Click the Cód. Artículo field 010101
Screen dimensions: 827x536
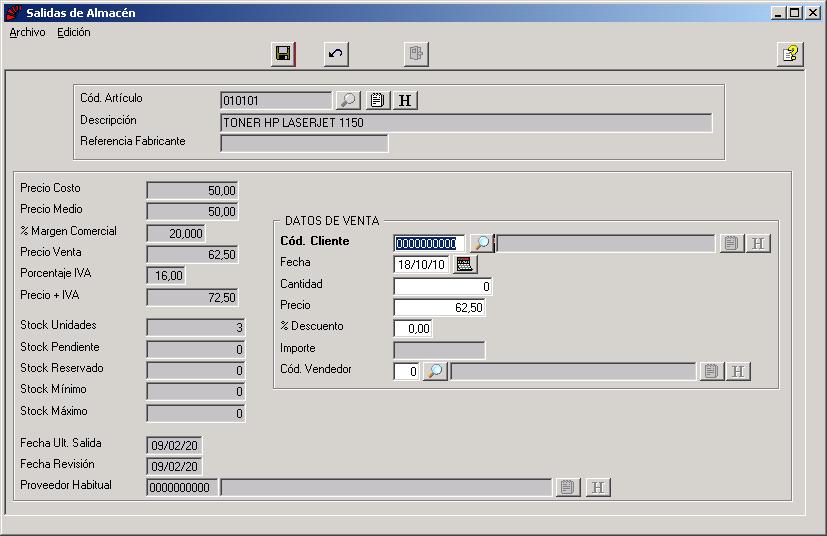276,100
